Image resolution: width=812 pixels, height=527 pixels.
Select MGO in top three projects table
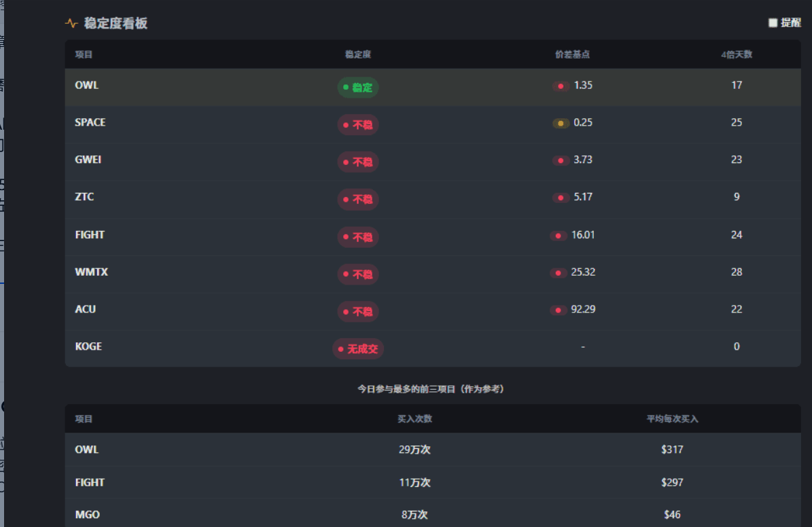pyautogui.click(x=87, y=515)
